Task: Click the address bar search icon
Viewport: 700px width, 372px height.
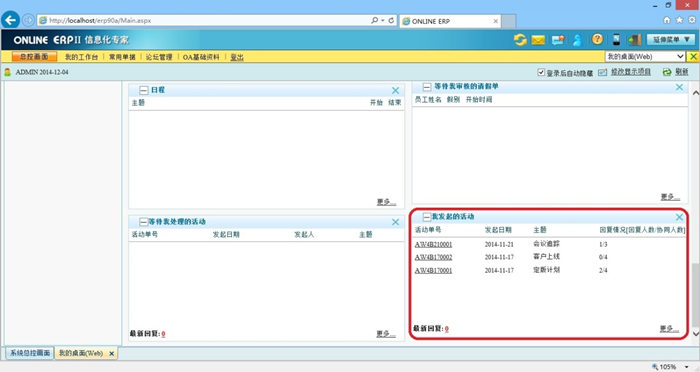Action: (375, 21)
